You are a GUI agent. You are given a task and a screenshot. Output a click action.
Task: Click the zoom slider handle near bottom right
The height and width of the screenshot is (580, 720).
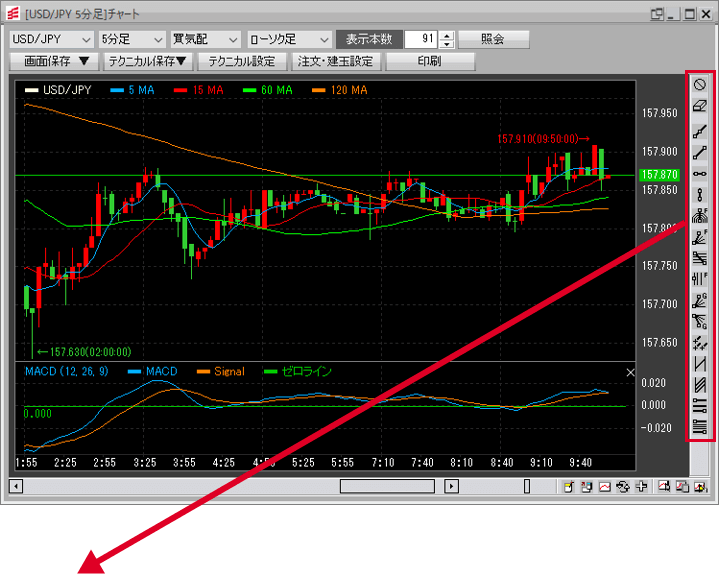[x=527, y=486]
